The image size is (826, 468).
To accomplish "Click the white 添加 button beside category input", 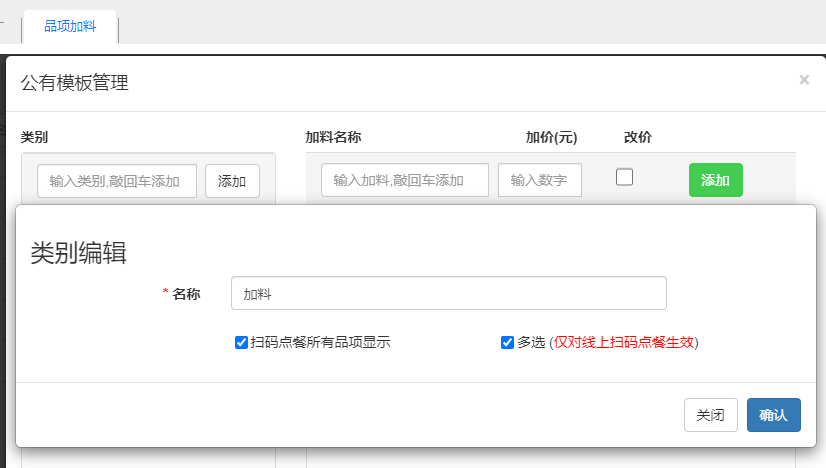I will click(232, 181).
